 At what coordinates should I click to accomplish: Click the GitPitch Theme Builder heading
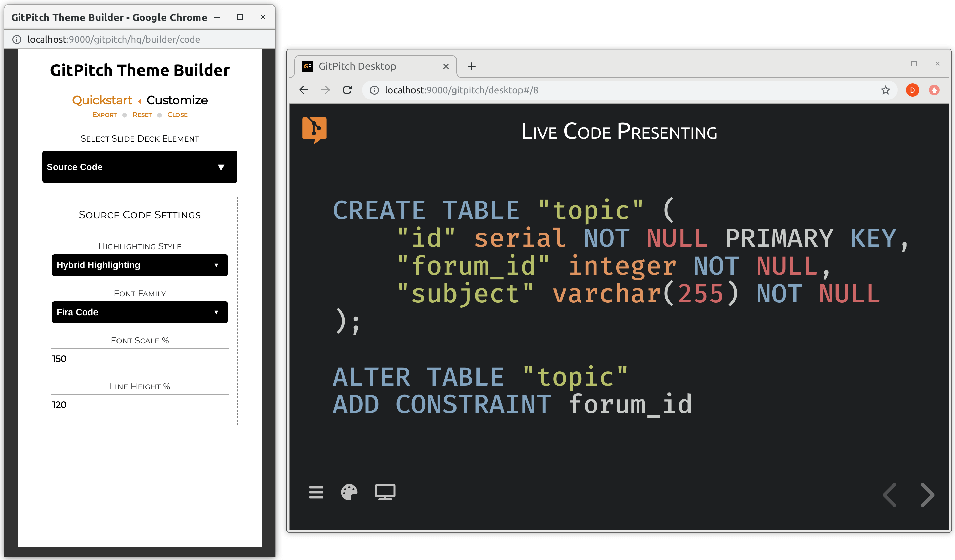pyautogui.click(x=140, y=70)
